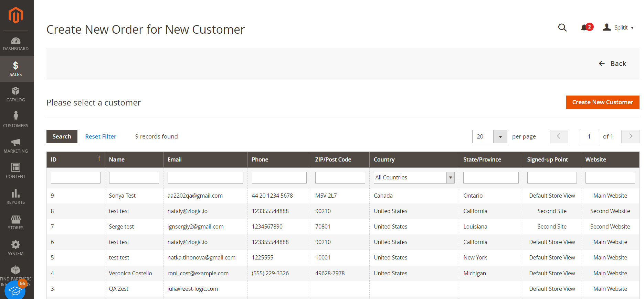The height and width of the screenshot is (299, 644).
Task: Click the Reset Filter link
Action: (101, 136)
